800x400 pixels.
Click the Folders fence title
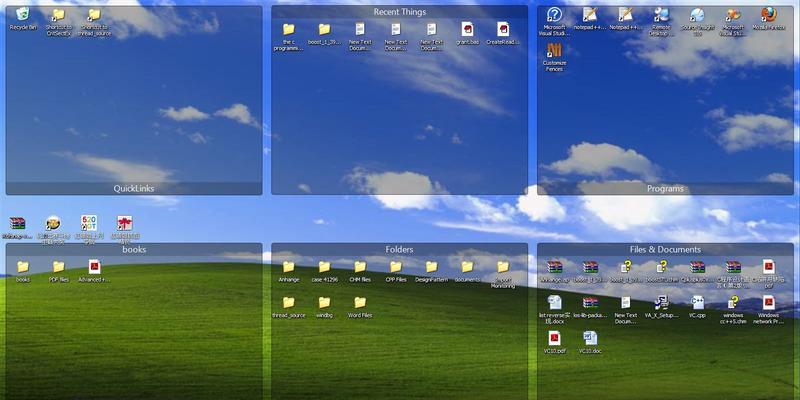[399, 249]
